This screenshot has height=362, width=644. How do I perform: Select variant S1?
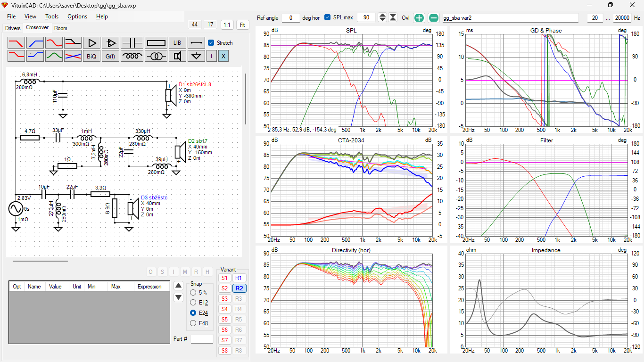(x=224, y=278)
